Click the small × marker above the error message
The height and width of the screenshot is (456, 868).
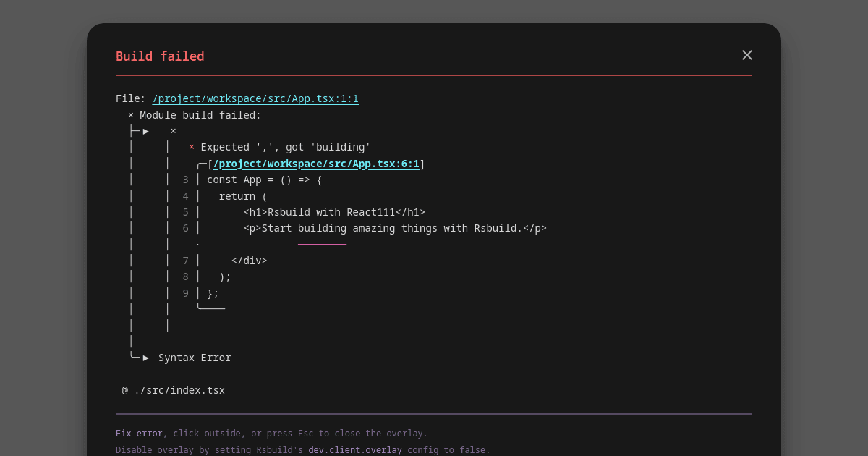(x=172, y=131)
